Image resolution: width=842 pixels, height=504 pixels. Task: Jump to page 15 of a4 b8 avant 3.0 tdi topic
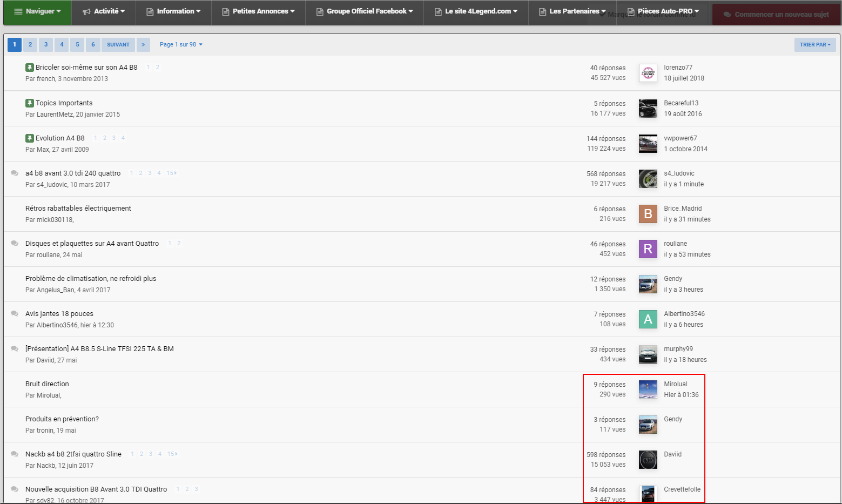click(x=171, y=173)
